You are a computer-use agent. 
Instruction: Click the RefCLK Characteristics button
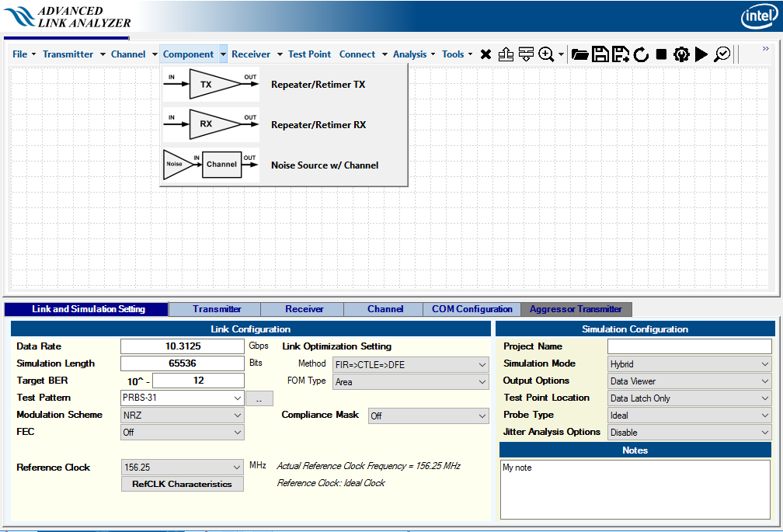(x=182, y=484)
